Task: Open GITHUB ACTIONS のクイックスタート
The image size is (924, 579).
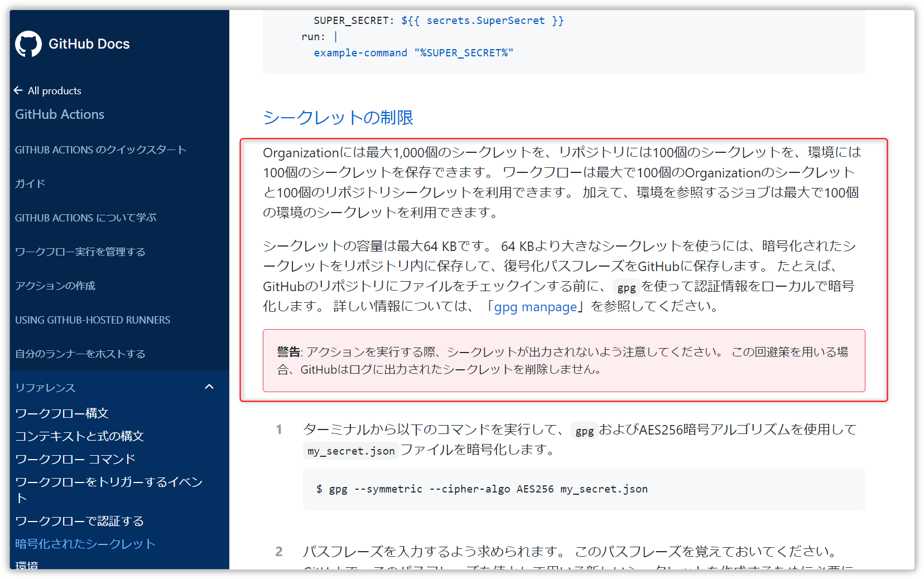Action: (x=100, y=150)
